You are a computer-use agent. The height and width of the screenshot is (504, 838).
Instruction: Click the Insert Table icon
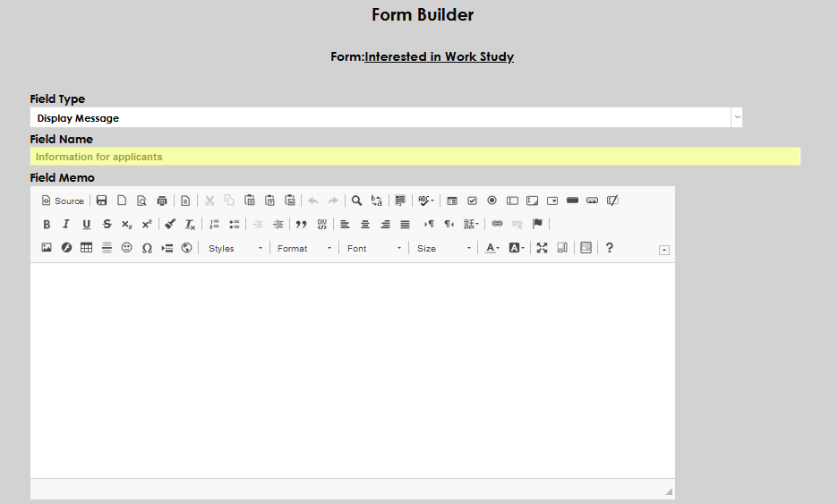click(87, 248)
